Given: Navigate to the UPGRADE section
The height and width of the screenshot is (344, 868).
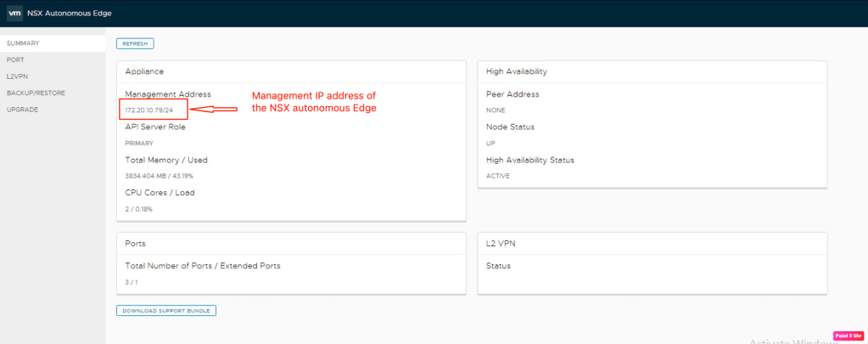Looking at the screenshot, I should click(22, 110).
